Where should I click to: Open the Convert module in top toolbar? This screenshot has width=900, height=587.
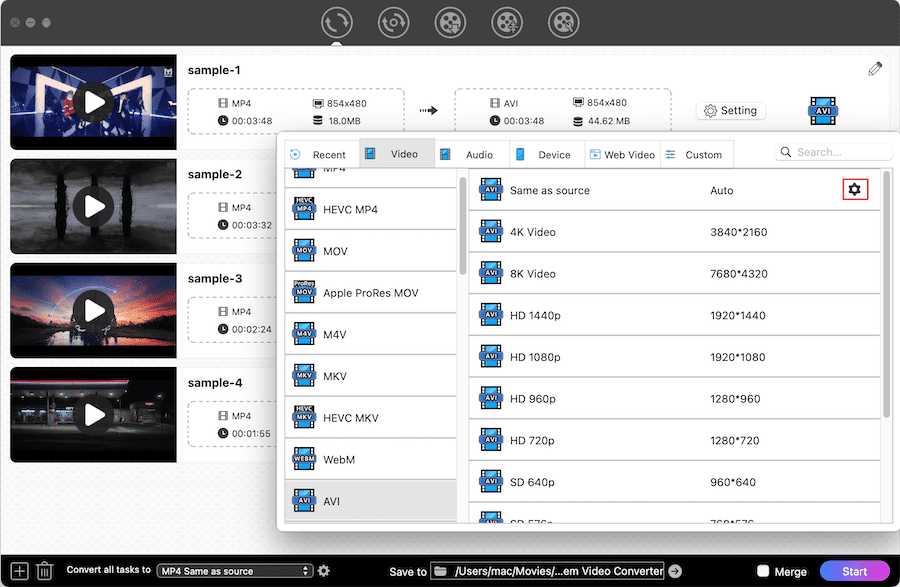pyautogui.click(x=336, y=23)
